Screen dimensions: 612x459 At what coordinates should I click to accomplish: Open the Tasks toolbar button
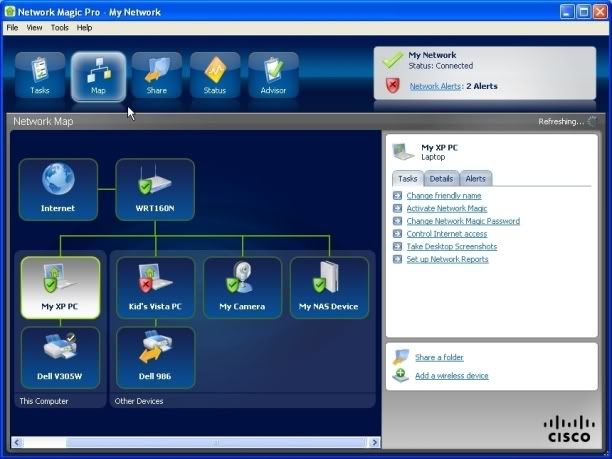(40, 75)
